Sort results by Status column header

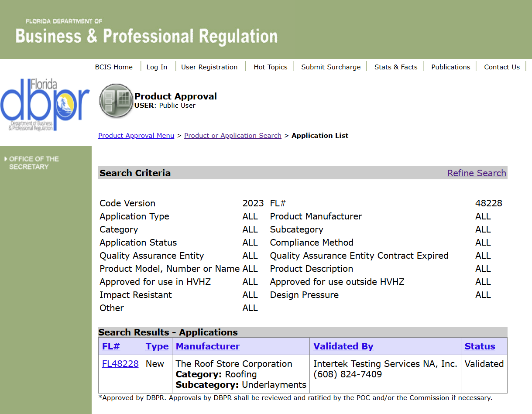point(480,346)
